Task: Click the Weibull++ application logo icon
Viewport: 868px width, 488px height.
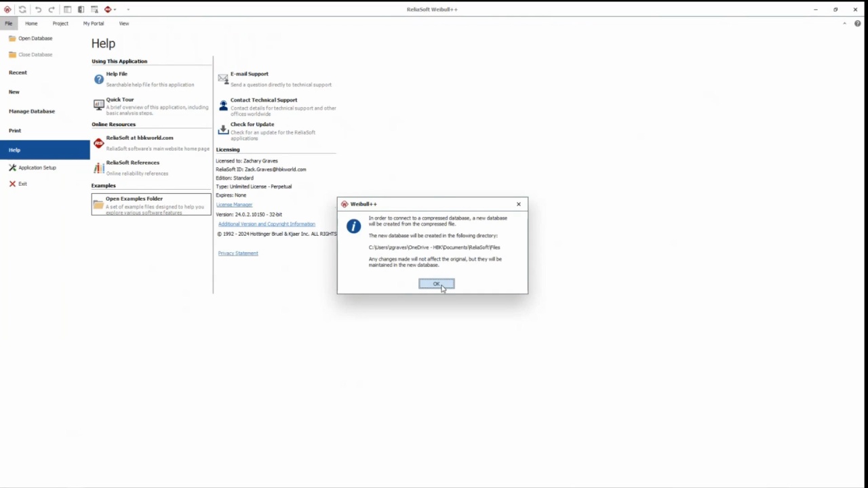Action: coord(7,9)
